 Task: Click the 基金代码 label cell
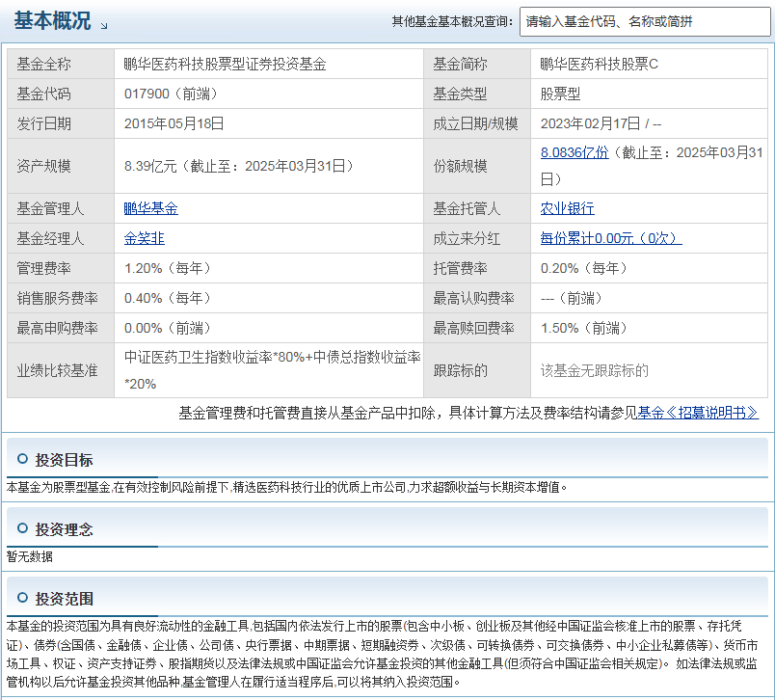tap(61, 94)
